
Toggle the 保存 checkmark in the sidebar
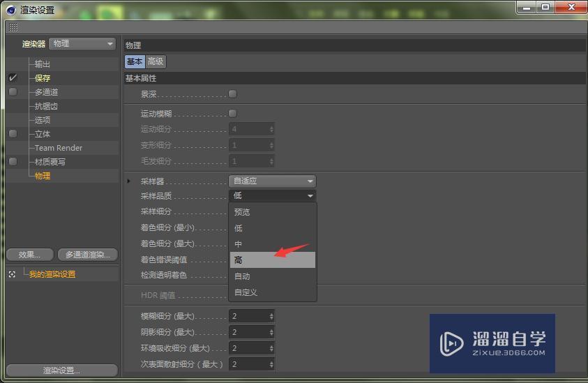coord(13,77)
